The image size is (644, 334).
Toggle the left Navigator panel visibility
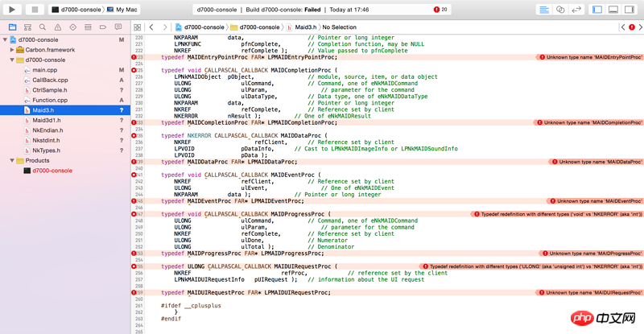[597, 9]
